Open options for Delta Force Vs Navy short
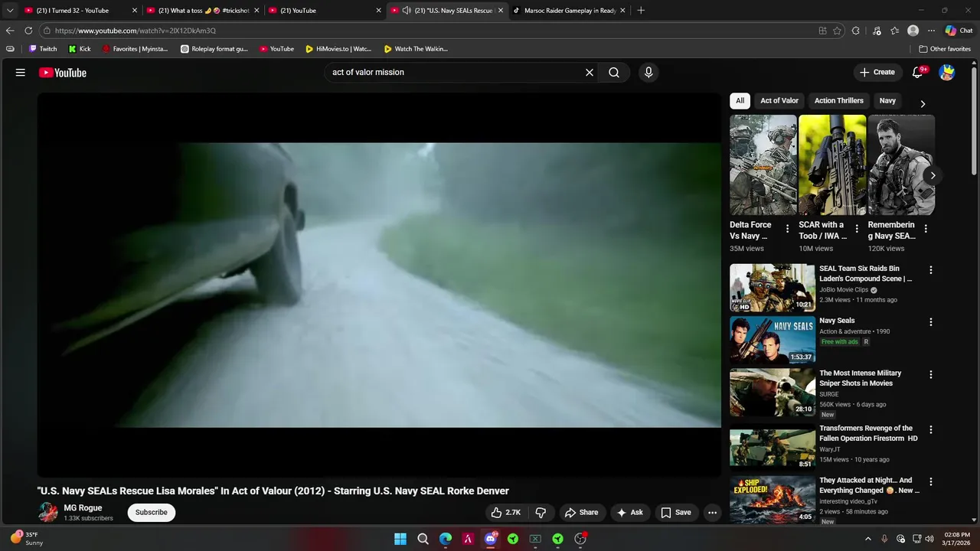The image size is (980, 551). (x=787, y=229)
